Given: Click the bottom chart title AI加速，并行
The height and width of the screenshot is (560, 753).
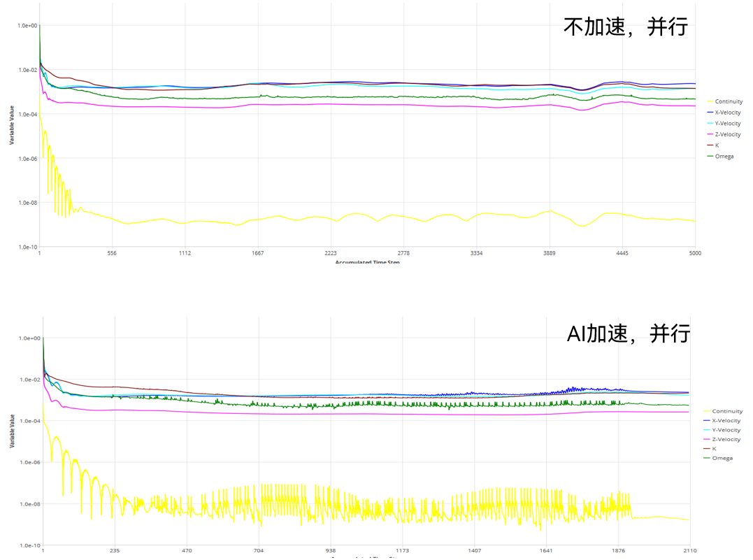Looking at the screenshot, I should coord(629,333).
